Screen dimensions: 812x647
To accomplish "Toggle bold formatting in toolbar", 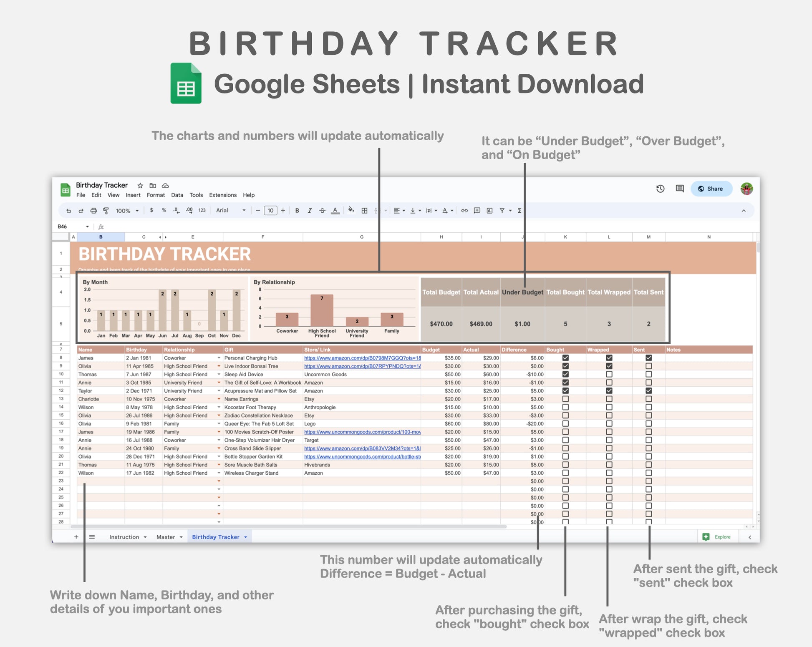I will 297,211.
